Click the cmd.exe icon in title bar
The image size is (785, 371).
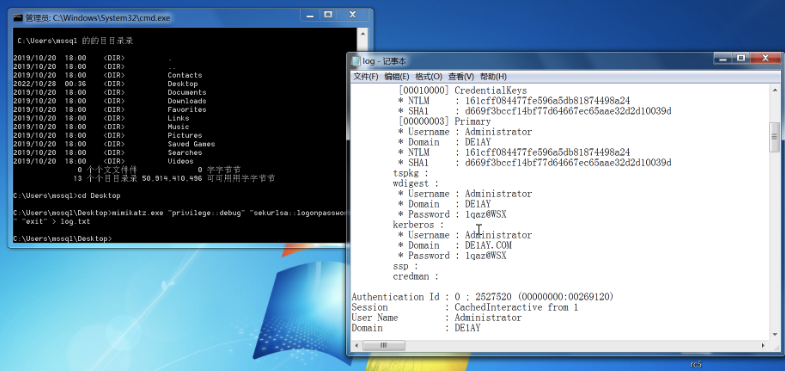point(18,18)
